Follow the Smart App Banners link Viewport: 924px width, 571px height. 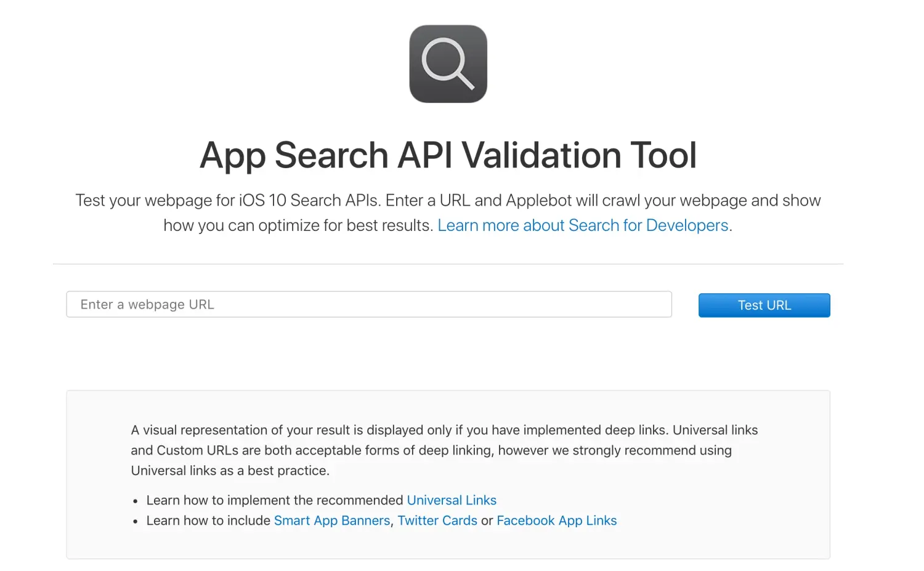tap(332, 520)
